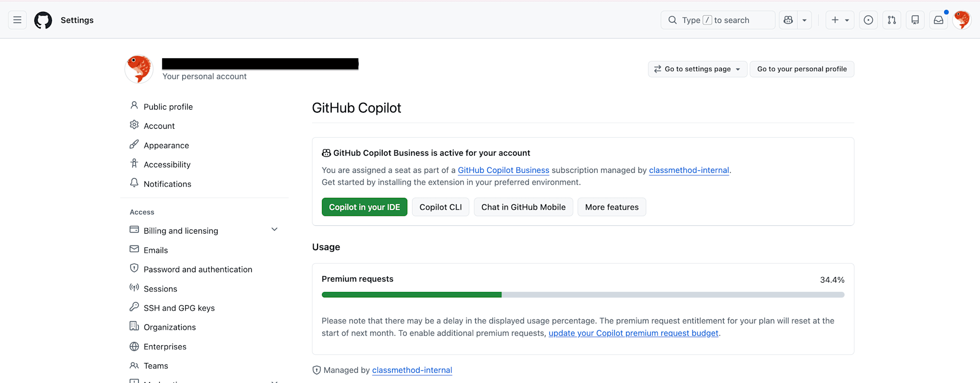Select Public profile in the sidebar
This screenshot has height=383, width=980.
tap(168, 107)
